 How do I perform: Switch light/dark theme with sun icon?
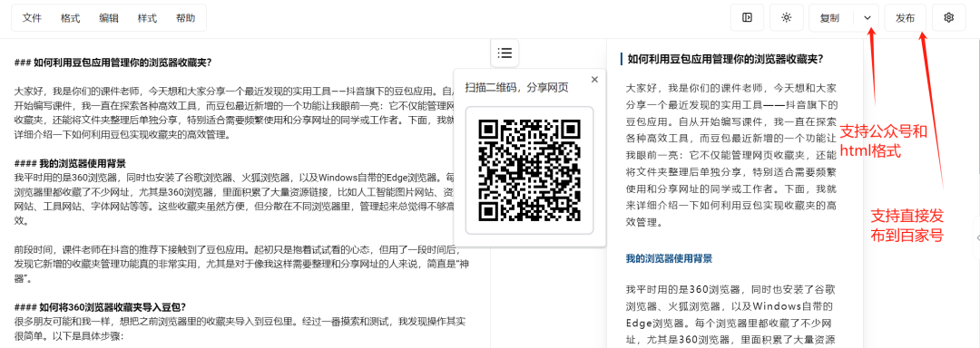pyautogui.click(x=786, y=18)
